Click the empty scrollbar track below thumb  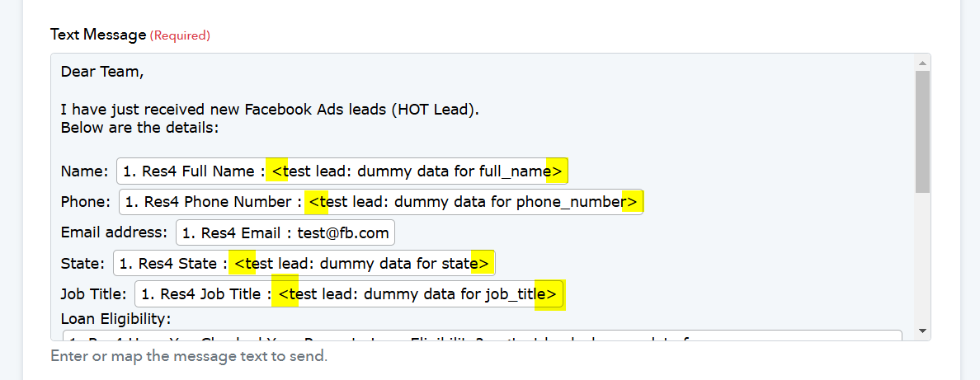click(922, 257)
